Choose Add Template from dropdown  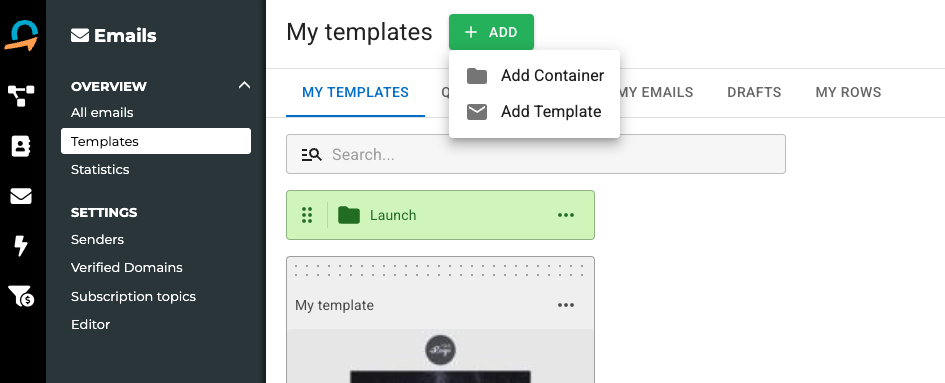[535, 112]
